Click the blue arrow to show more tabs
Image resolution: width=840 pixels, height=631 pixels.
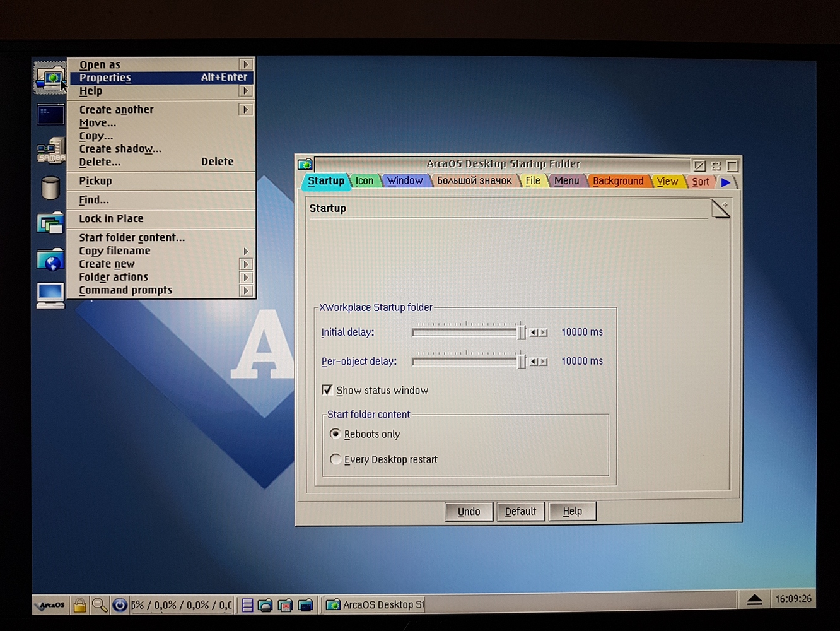coord(726,182)
